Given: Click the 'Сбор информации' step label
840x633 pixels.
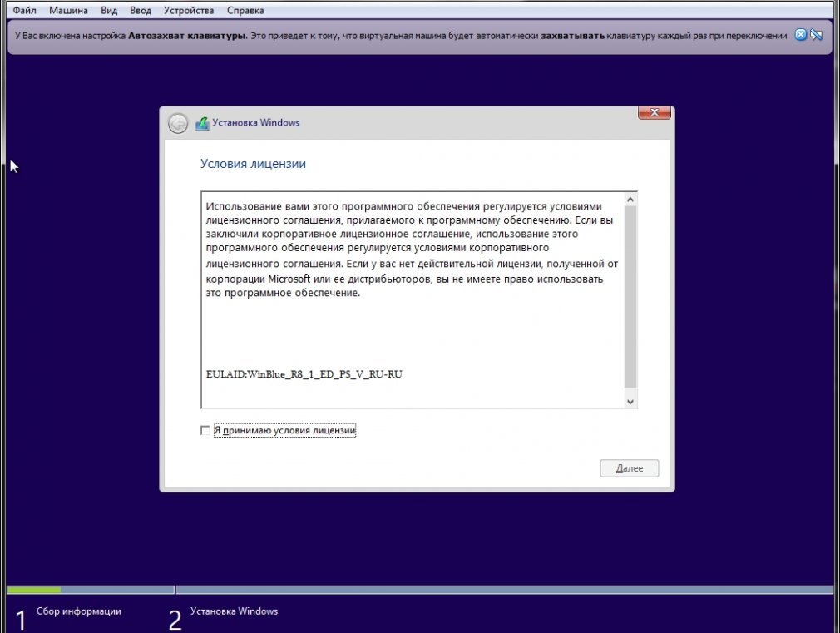Looking at the screenshot, I should 79,611.
